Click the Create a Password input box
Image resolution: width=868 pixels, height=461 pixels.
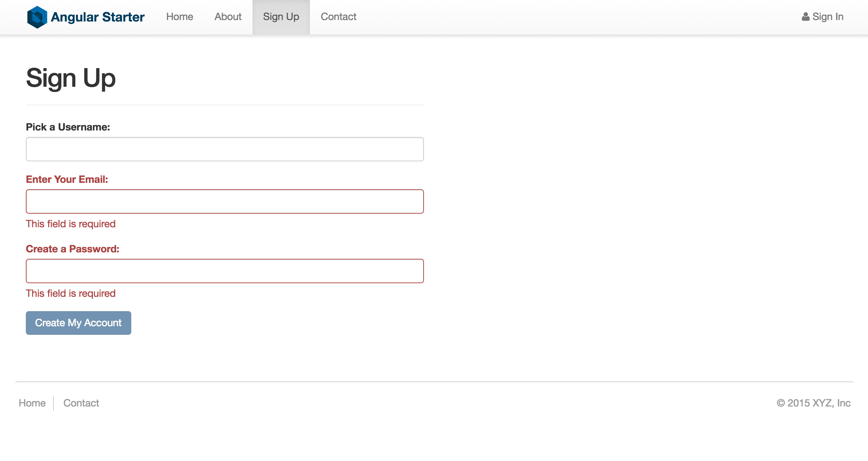coord(225,271)
